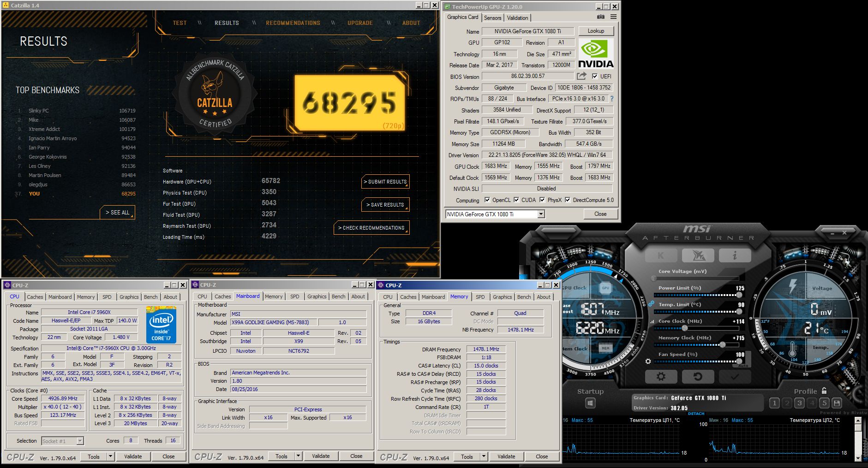Open Afterburner info 'i' button
Viewport: 868px width, 468px height.
(735, 255)
